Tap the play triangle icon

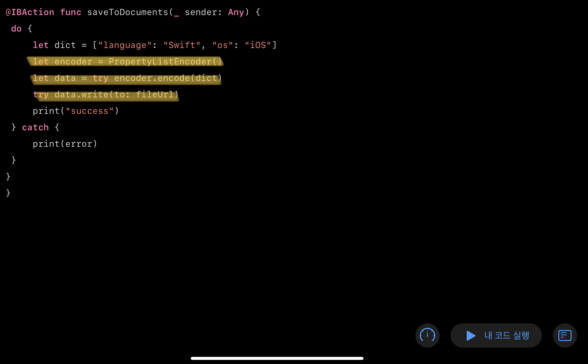click(x=471, y=335)
